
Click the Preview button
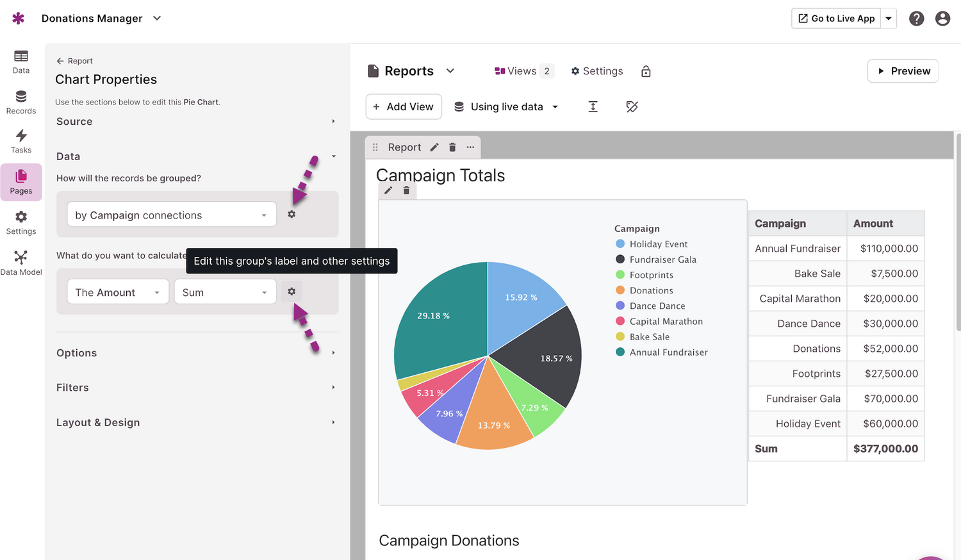pyautogui.click(x=903, y=71)
